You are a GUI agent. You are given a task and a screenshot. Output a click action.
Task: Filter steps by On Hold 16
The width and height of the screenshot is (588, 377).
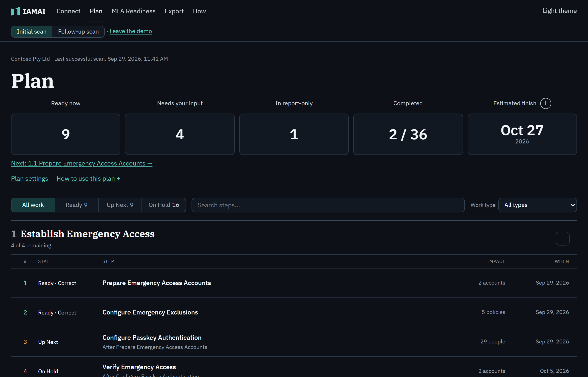164,205
